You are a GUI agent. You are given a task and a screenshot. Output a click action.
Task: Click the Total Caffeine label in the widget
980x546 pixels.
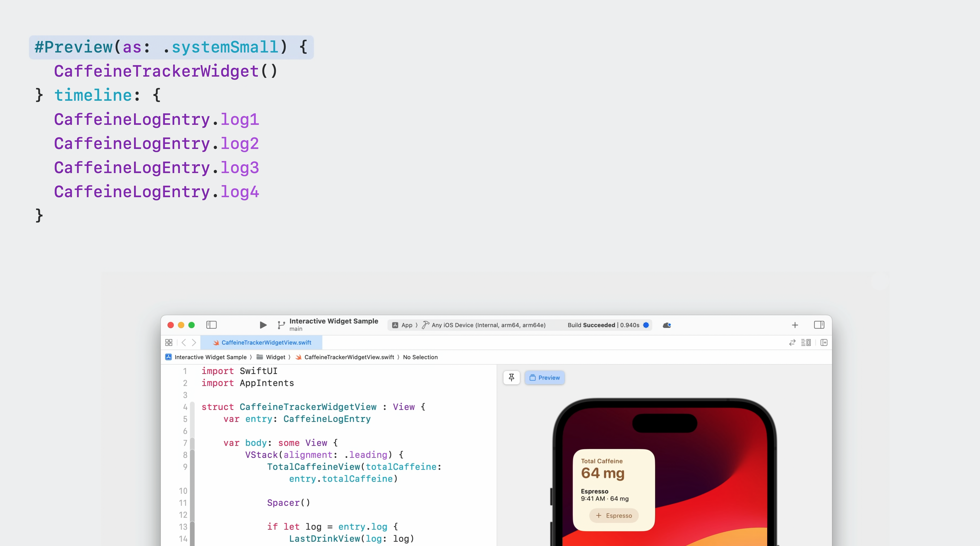[x=602, y=461]
